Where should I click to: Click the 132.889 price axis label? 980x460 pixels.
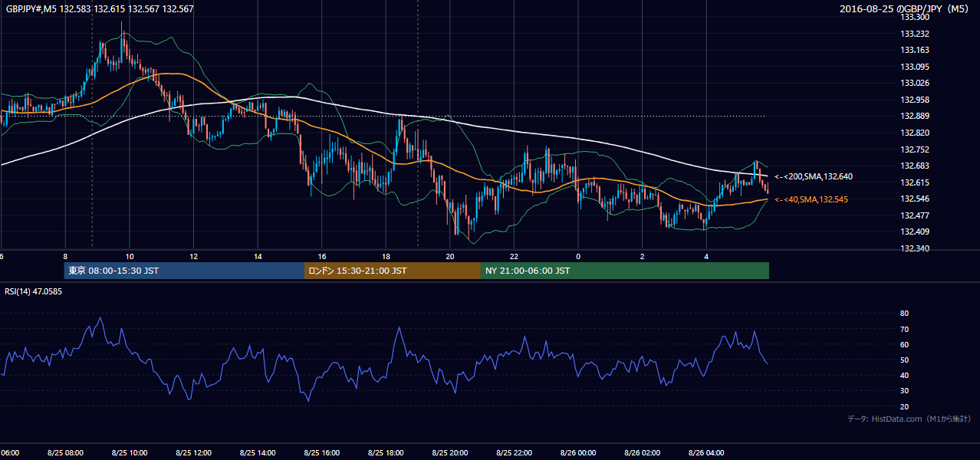pos(914,116)
